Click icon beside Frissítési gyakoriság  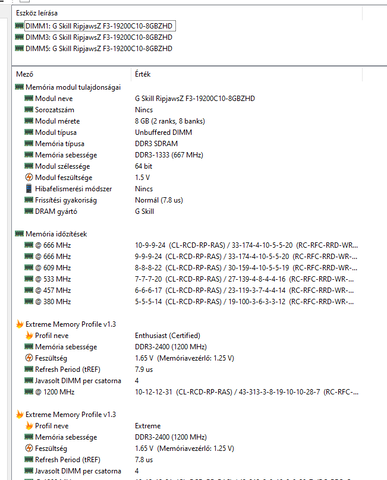(29, 200)
